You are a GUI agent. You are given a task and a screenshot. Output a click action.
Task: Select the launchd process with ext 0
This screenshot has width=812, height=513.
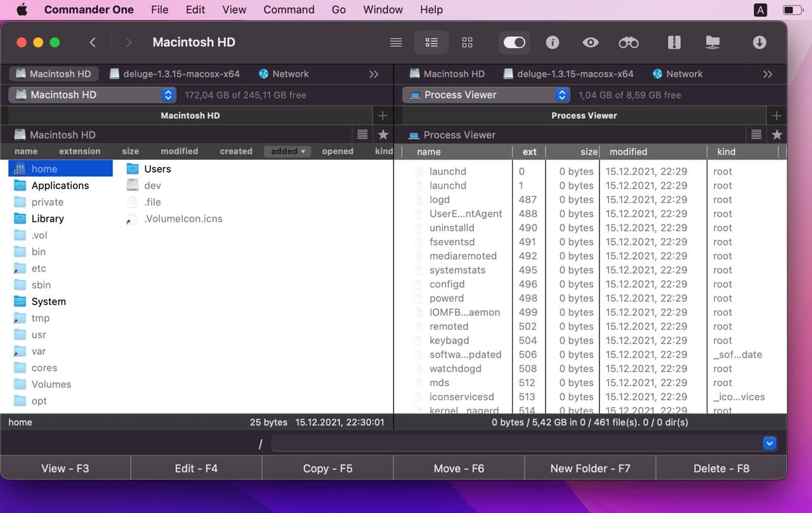point(590,171)
